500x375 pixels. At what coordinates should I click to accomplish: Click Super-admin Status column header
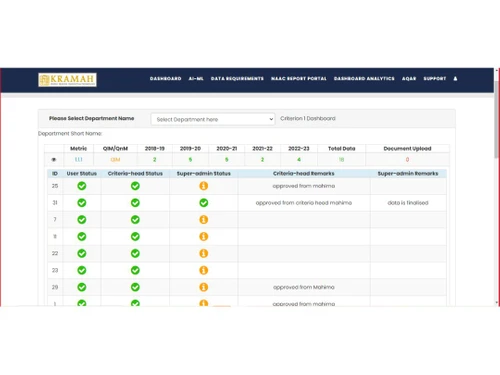point(204,174)
